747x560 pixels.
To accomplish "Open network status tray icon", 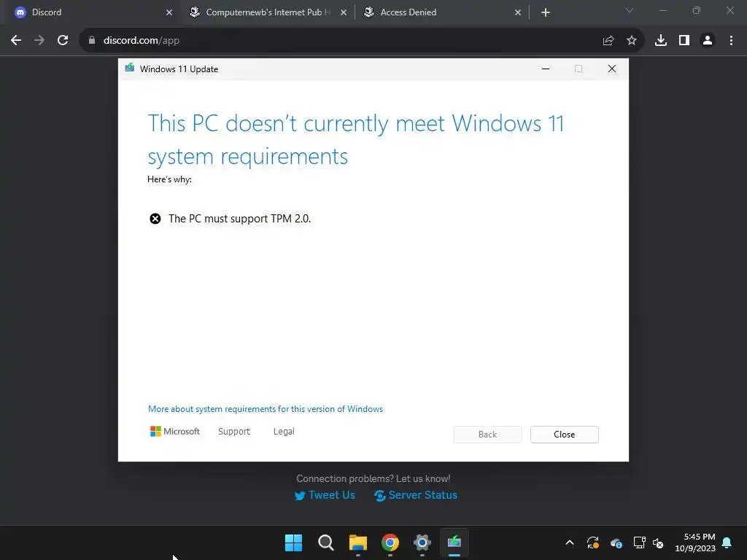I will [x=639, y=542].
